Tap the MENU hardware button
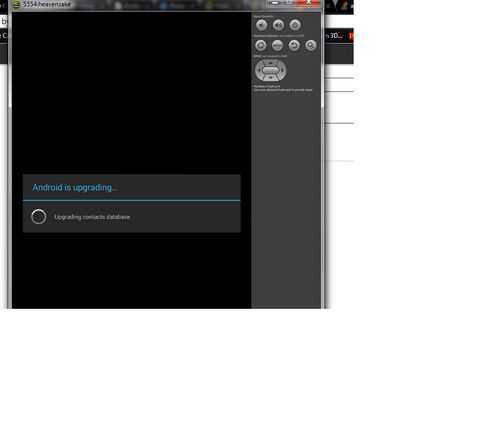500x427 pixels. coord(277,45)
